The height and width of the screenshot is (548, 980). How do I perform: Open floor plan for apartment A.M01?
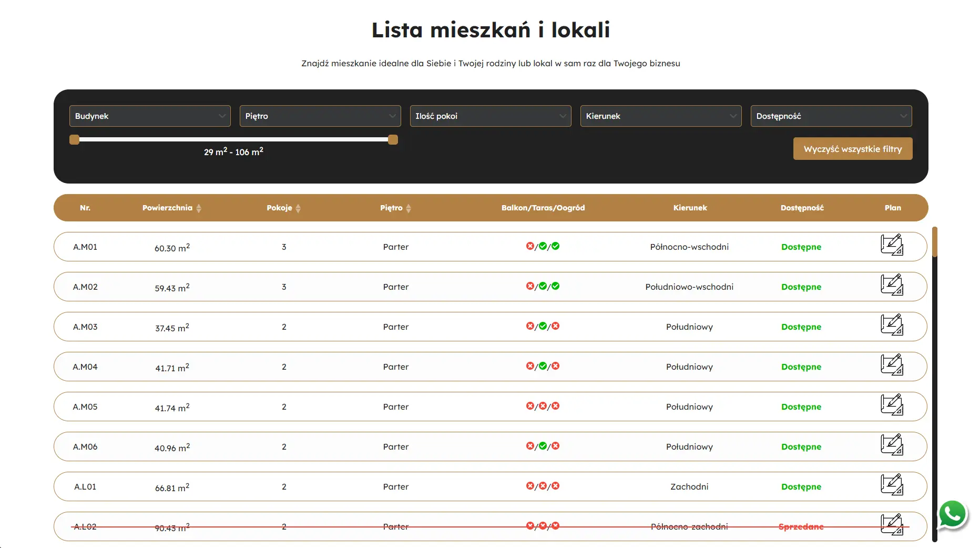pos(892,245)
